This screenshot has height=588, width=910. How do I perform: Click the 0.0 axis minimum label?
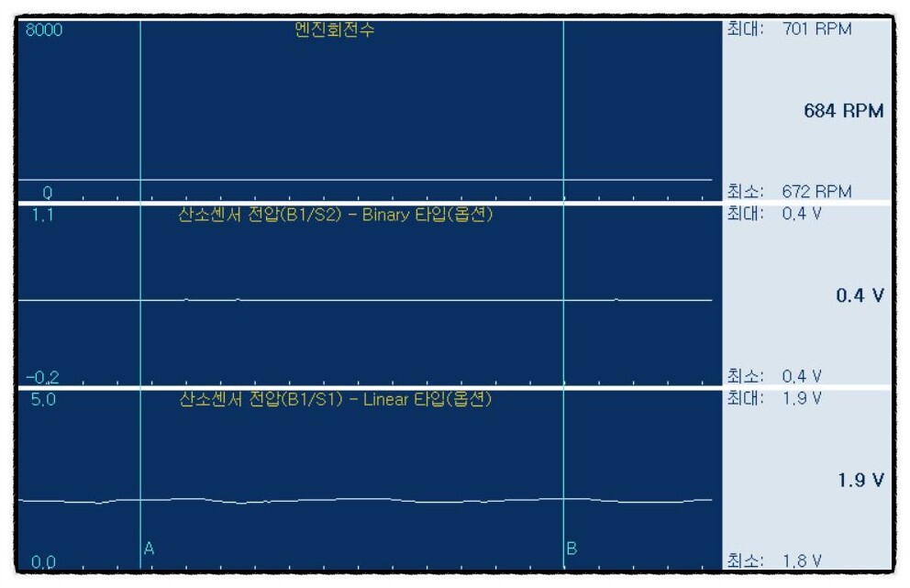pyautogui.click(x=43, y=562)
